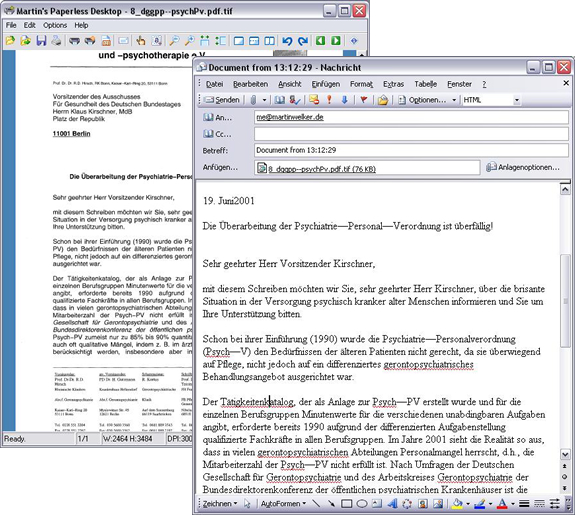Expand the Zeichnen dropdown menu

coord(220,504)
